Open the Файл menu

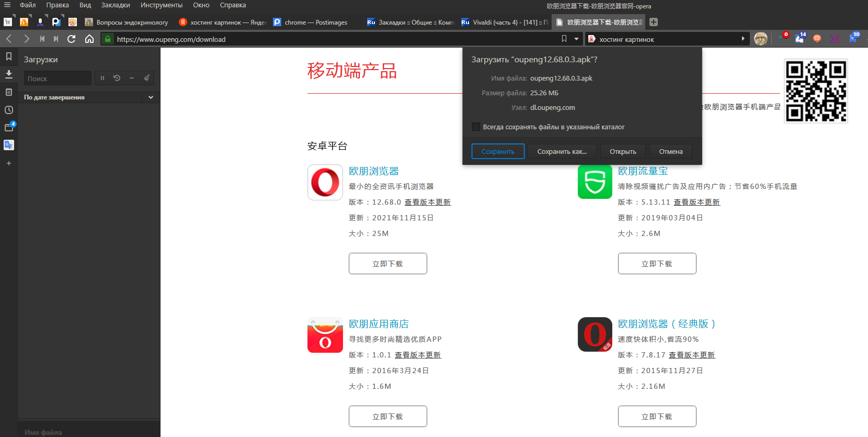[28, 5]
